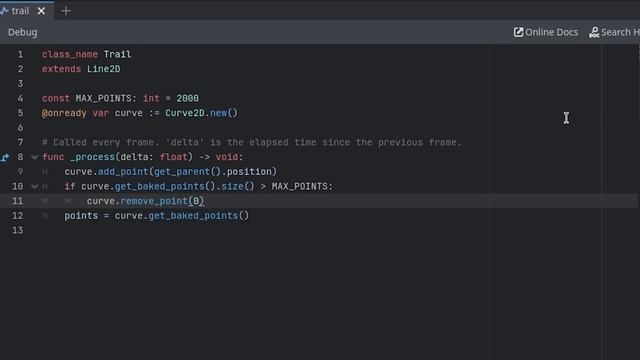
Task: Click the override arrow icon on line 8
Action: [x=5, y=157]
